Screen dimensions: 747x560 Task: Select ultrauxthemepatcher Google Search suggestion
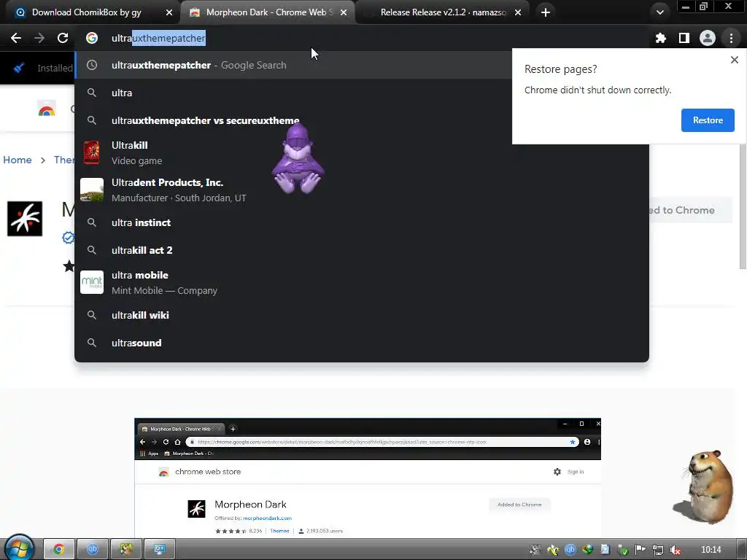[x=293, y=65]
